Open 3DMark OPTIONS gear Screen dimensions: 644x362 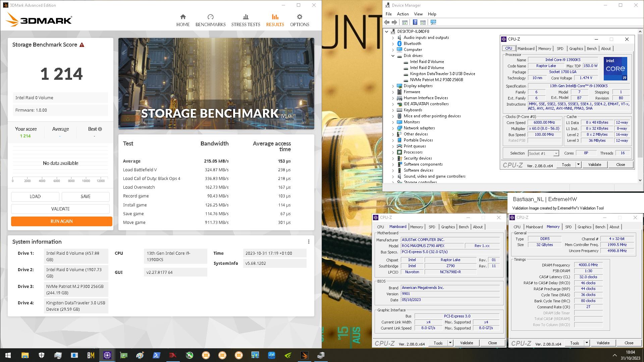point(300,20)
